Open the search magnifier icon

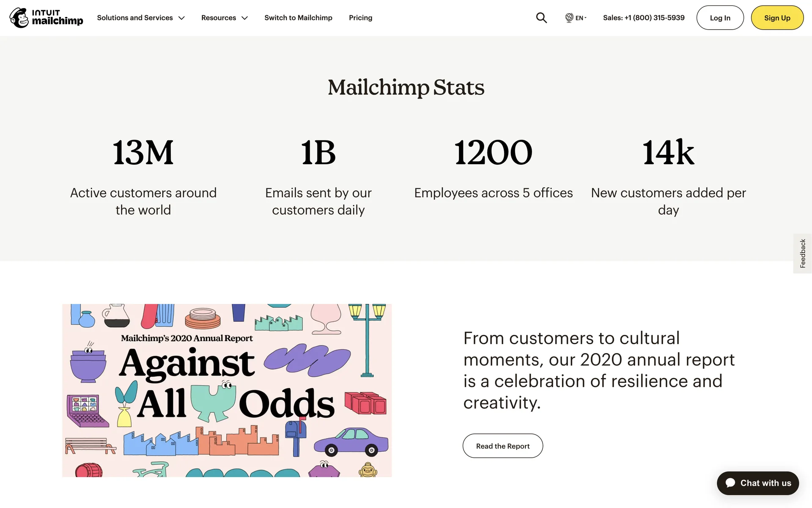pyautogui.click(x=541, y=18)
